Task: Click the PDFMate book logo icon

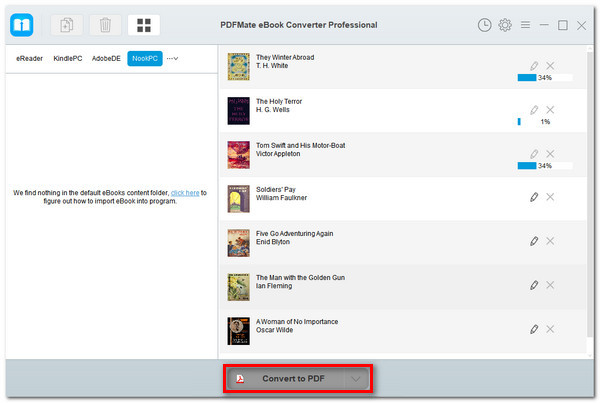Action: click(21, 25)
